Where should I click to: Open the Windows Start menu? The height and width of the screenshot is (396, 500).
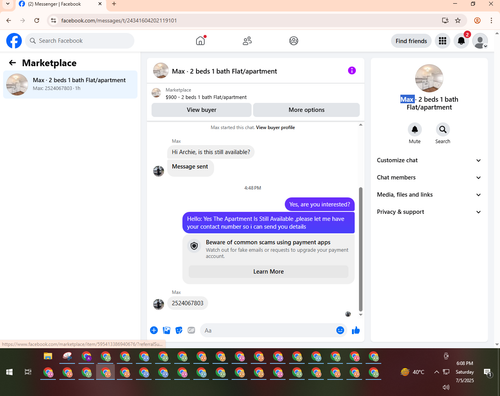[x=9, y=372]
